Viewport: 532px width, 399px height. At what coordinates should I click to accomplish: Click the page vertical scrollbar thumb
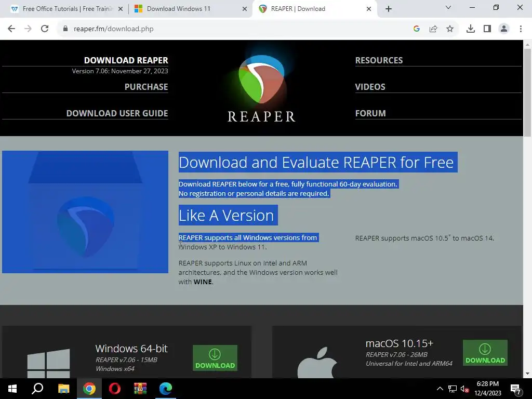pyautogui.click(x=527, y=92)
